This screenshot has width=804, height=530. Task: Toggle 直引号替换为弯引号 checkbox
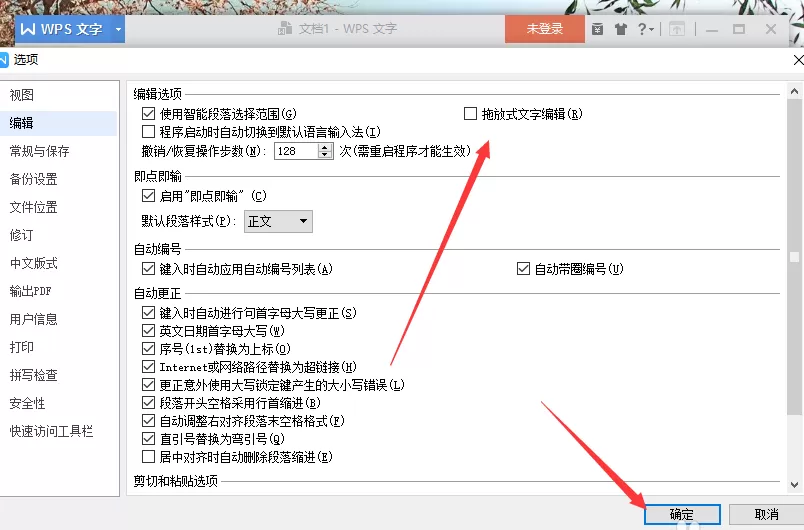pos(148,439)
